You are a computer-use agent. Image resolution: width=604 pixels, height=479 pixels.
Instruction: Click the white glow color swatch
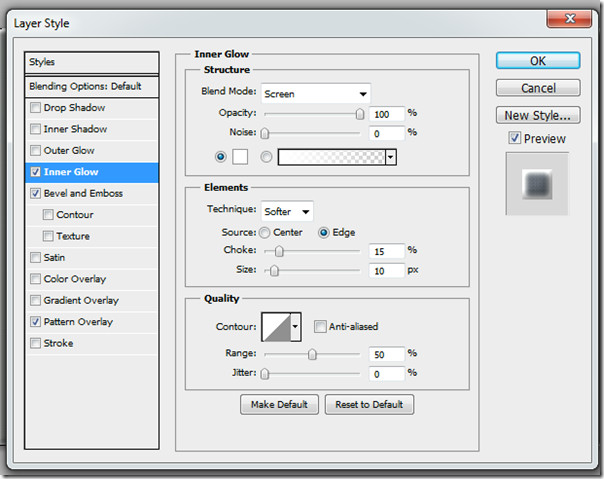(240, 157)
